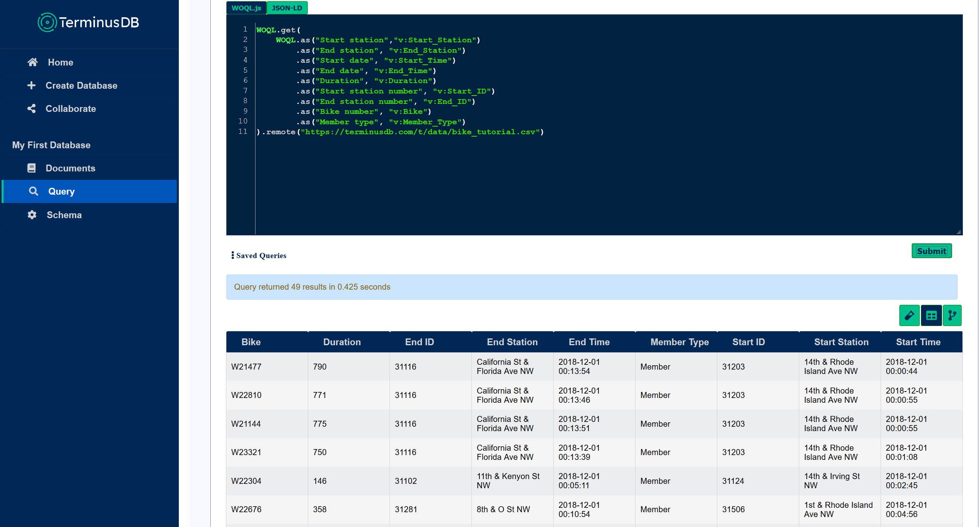The image size is (980, 527).
Task: Click the TerminusDB logo icon
Action: pos(47,22)
